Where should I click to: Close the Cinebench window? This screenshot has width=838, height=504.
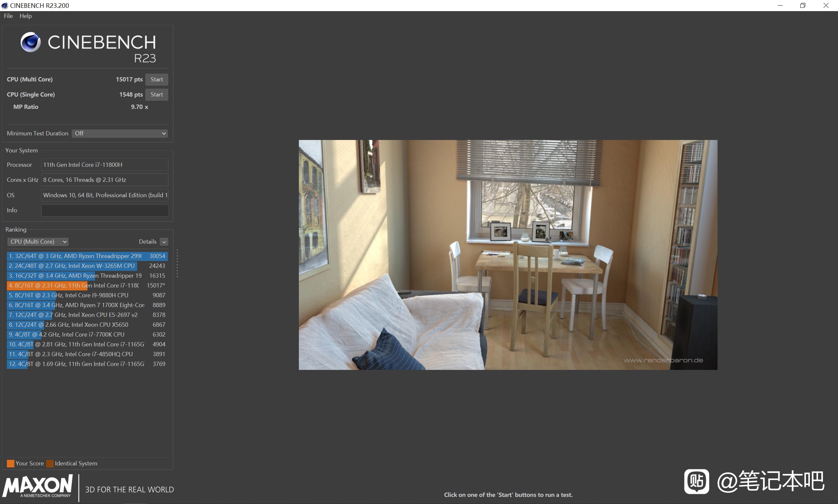click(x=826, y=6)
